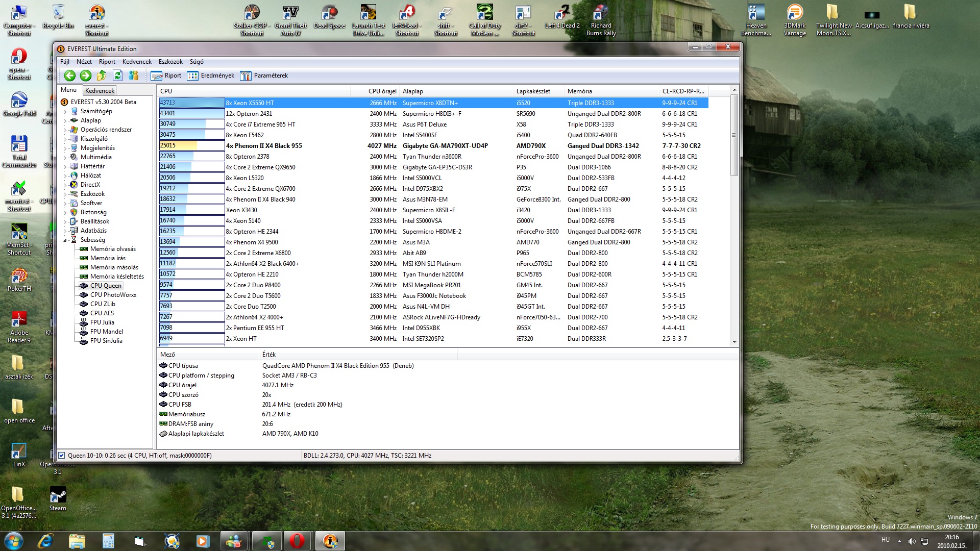Open the Recycle Bin desktop icon
This screenshot has width=980, height=551.
[58, 16]
